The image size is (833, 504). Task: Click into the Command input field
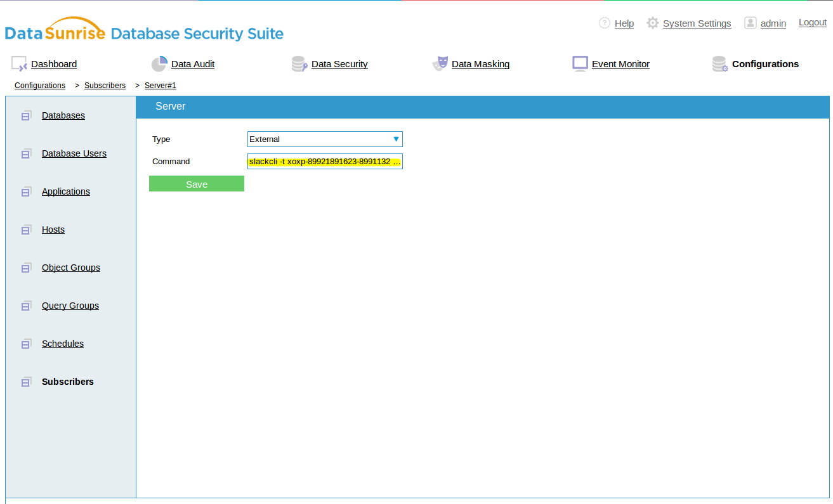point(325,162)
